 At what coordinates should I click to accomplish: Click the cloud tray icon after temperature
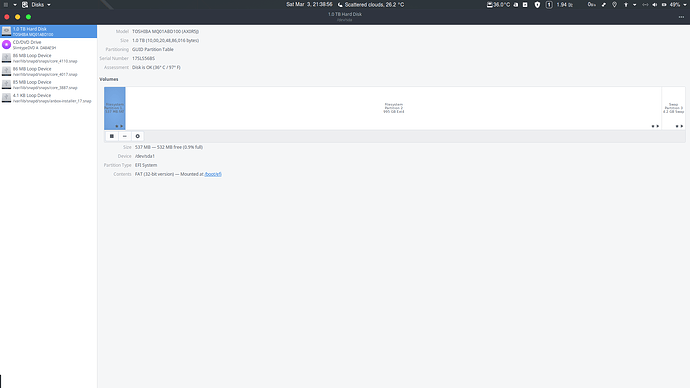click(516, 5)
